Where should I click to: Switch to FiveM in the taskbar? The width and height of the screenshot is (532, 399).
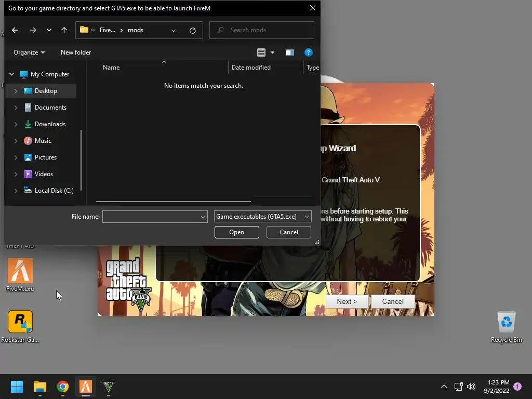[86, 387]
